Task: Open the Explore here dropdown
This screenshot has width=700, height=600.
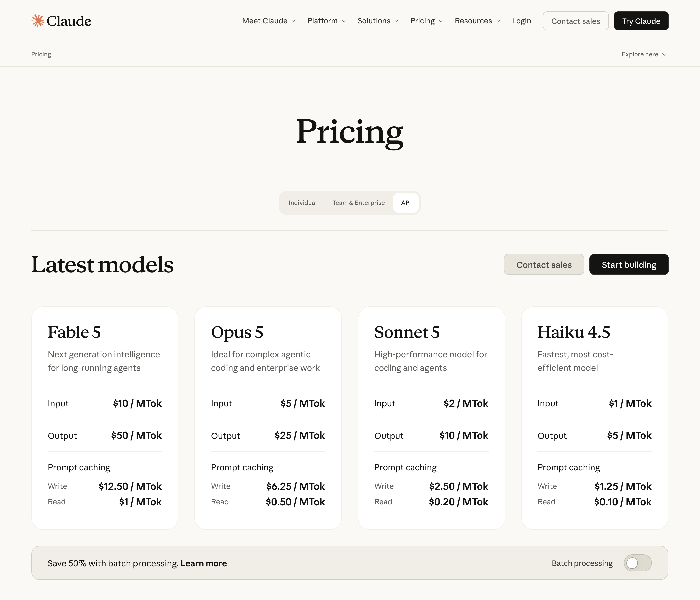Action: tap(644, 54)
